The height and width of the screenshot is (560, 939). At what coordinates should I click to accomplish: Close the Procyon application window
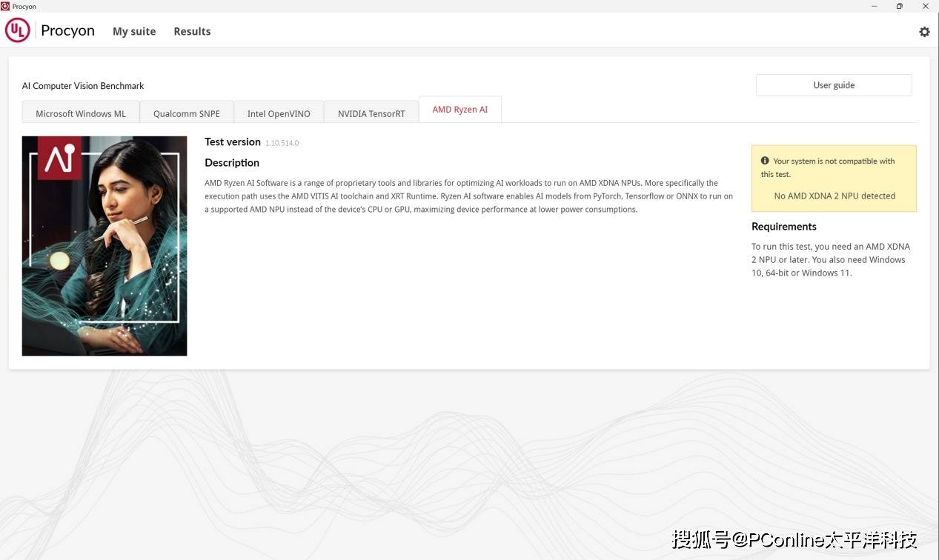[925, 6]
